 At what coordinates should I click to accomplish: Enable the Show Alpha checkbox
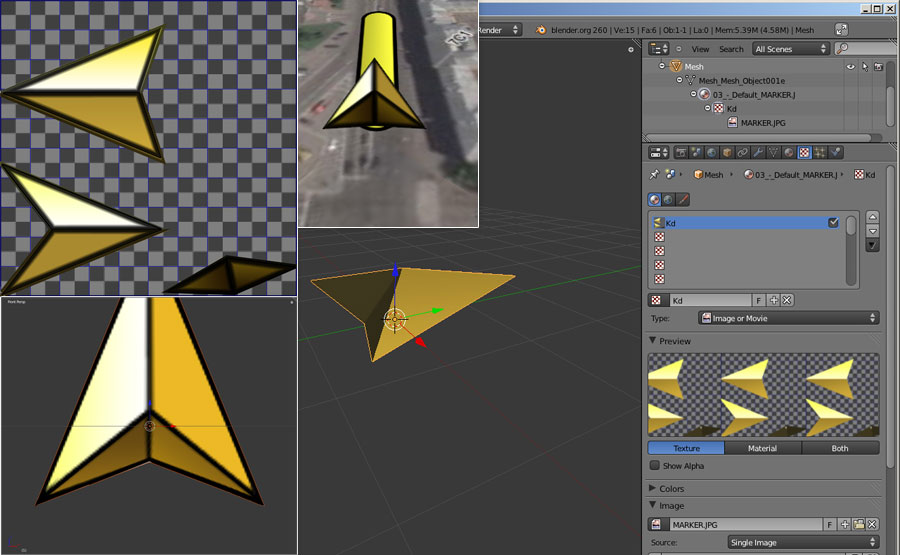(x=655, y=466)
